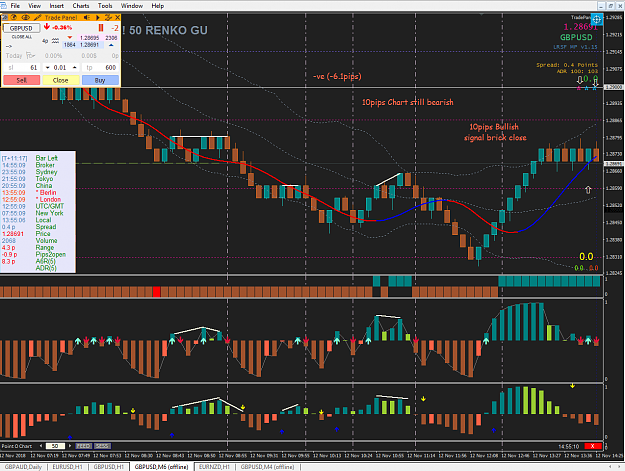
Task: Click the '* London' session row in info panel
Action: [x=32, y=199]
